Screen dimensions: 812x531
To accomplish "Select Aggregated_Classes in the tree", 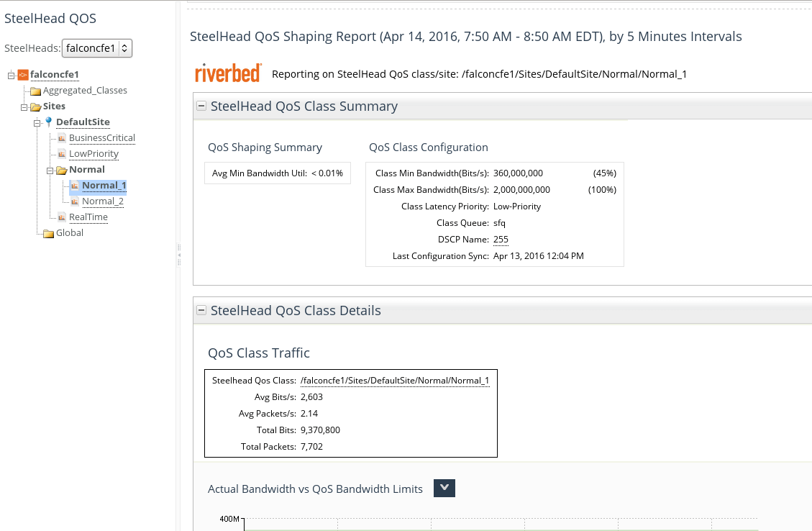I will 85,90.
